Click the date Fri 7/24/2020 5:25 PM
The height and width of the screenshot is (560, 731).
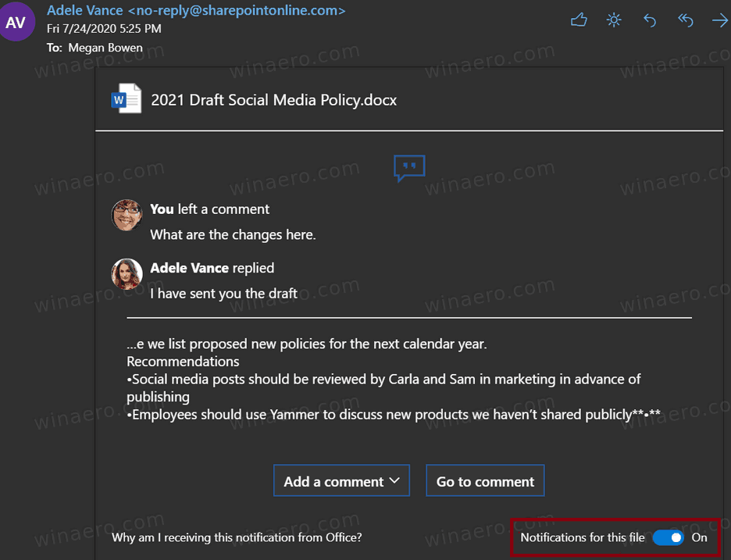[104, 29]
